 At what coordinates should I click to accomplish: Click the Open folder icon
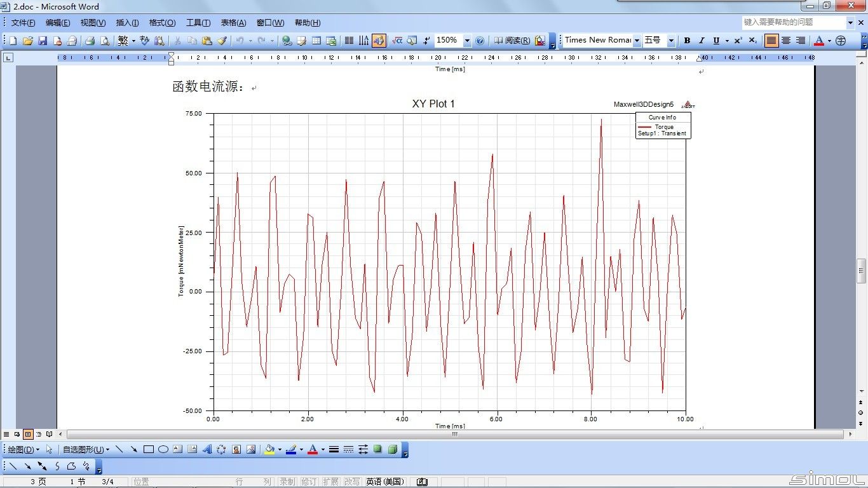28,41
